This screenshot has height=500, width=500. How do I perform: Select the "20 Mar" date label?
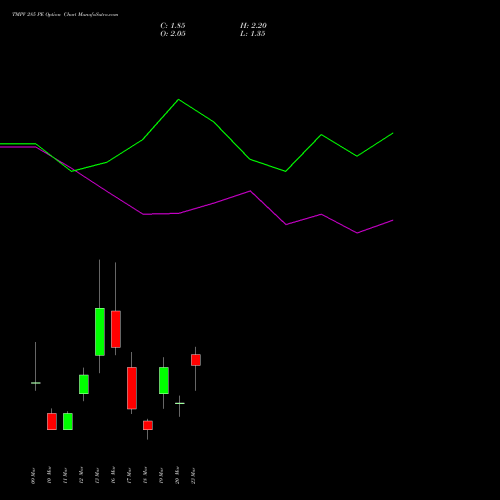[x=177, y=476]
